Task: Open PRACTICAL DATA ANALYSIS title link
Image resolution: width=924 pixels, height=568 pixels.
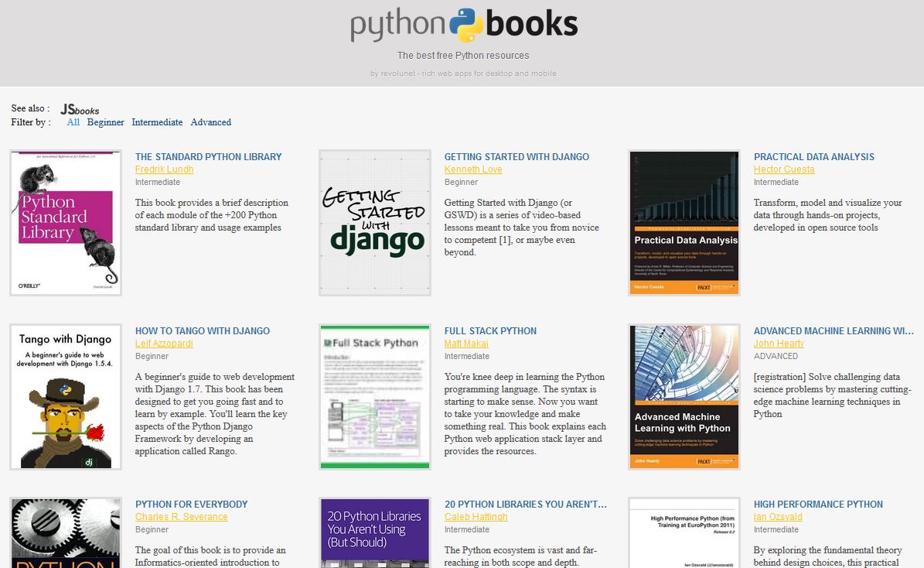Action: tap(813, 157)
